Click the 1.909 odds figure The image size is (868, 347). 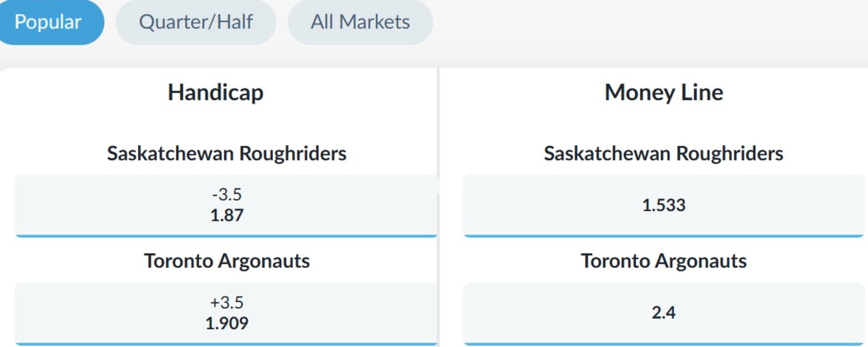pyautogui.click(x=227, y=323)
